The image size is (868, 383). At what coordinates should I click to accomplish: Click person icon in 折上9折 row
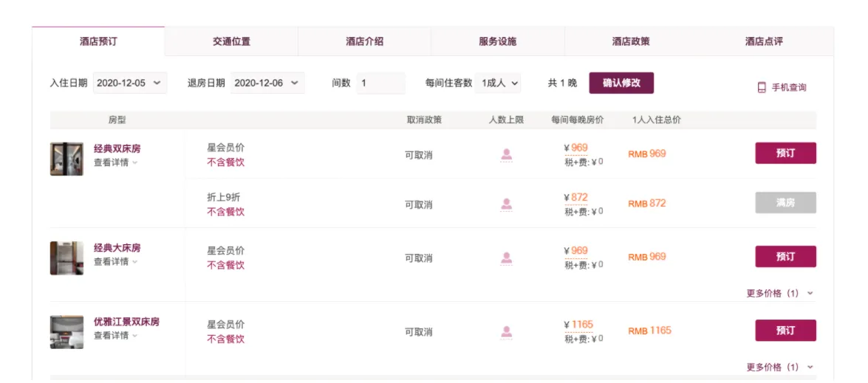tap(507, 204)
